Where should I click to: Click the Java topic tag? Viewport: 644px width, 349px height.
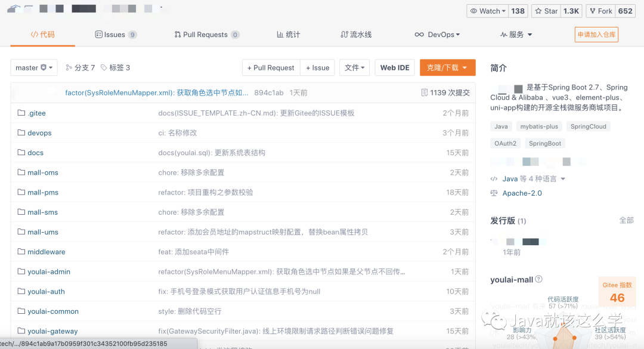[x=501, y=126]
